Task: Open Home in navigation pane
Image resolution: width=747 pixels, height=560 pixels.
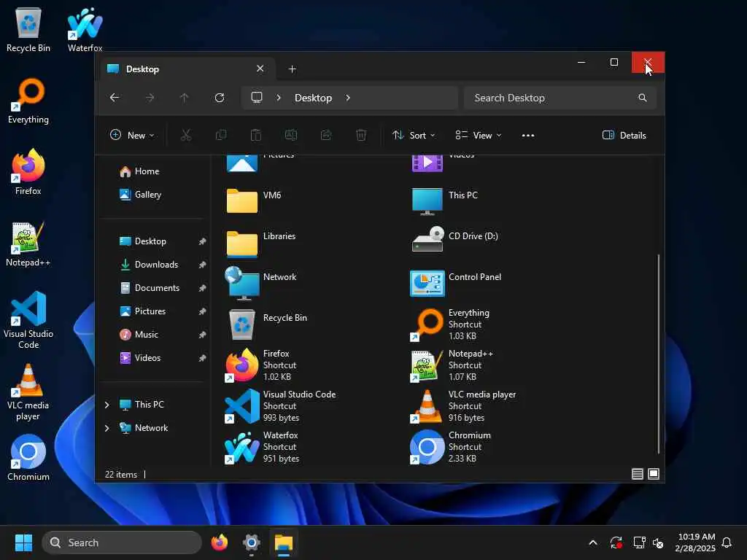Action: pos(147,171)
